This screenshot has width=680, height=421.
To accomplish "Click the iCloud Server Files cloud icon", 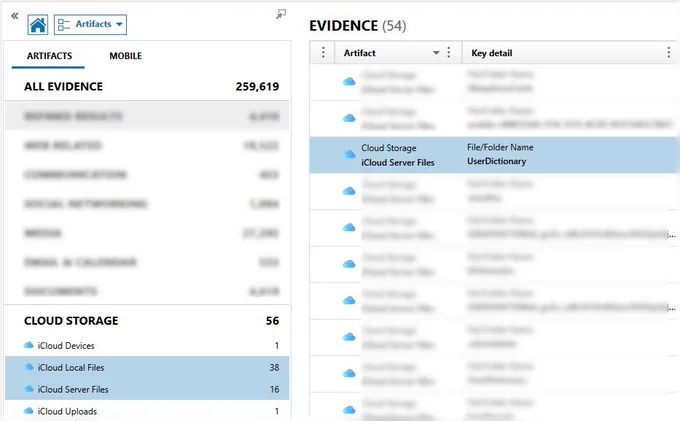I will tap(29, 389).
